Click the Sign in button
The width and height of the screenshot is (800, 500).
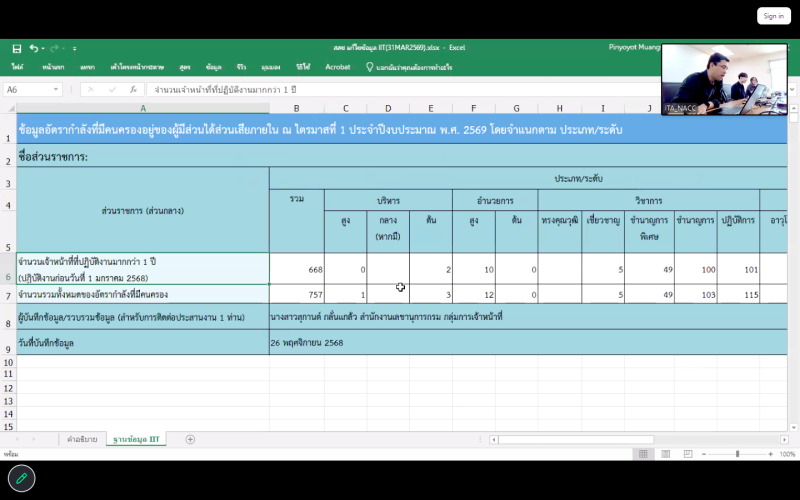(x=773, y=16)
